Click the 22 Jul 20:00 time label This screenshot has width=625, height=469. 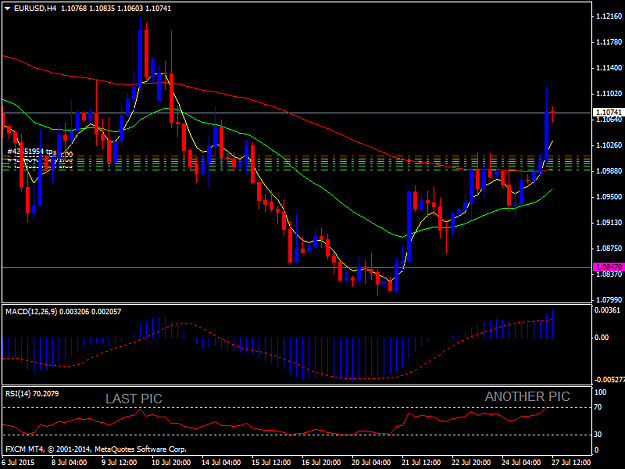471,463
